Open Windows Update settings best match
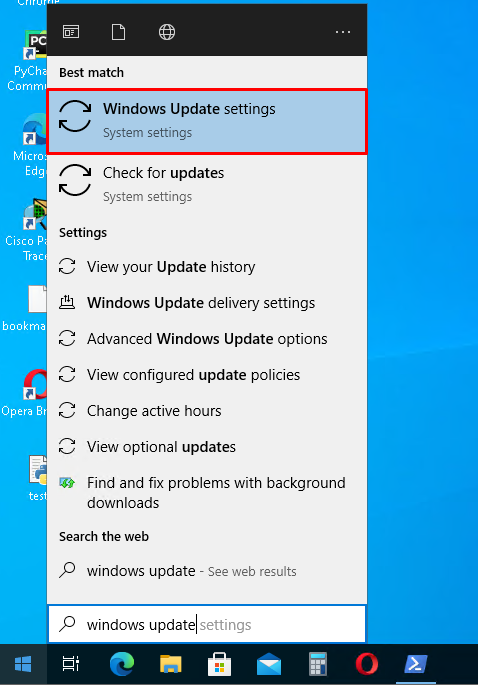The image size is (478, 685). point(207,121)
